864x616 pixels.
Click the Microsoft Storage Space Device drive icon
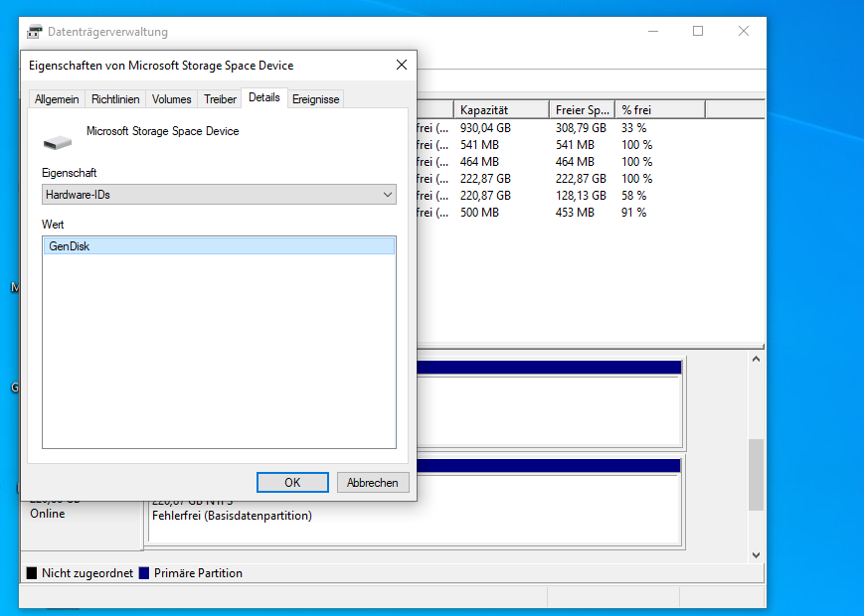[58, 141]
